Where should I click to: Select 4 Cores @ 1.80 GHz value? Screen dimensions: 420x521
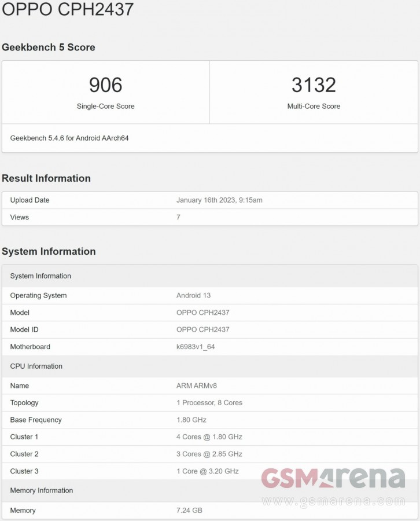[209, 437]
